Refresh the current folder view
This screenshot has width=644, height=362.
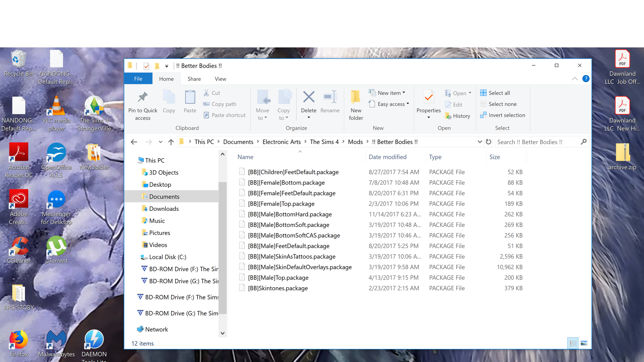tap(488, 142)
